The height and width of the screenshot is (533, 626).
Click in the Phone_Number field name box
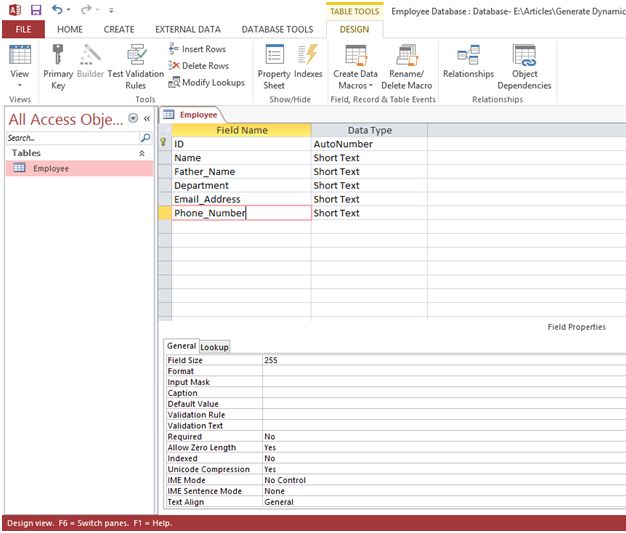coord(242,213)
